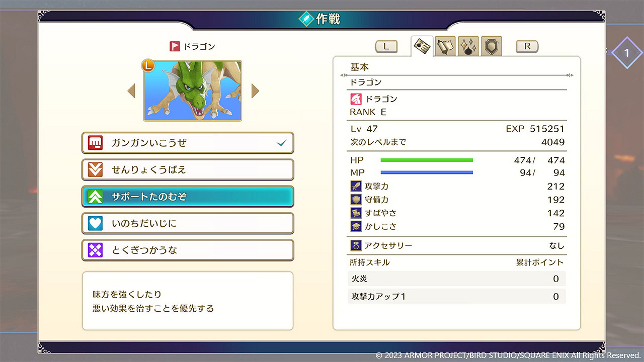Viewport: 644px width, 362px height.
Task: Select the いのちだいじに tactic option
Action: point(188,223)
